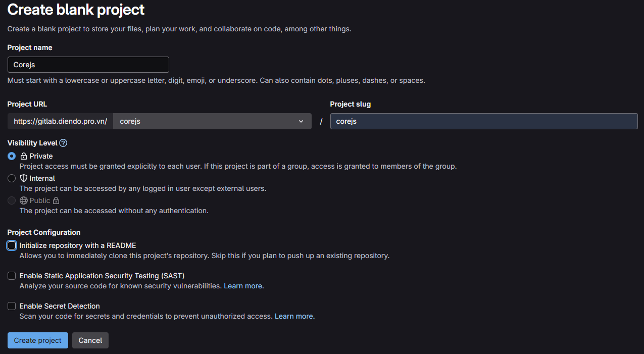
Task: Click the lock icon beside Private
Action: 23,157
